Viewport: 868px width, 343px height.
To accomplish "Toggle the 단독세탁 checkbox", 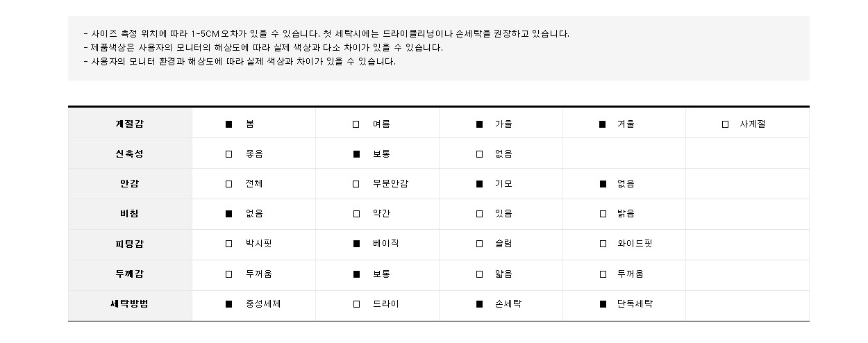I will click(603, 304).
